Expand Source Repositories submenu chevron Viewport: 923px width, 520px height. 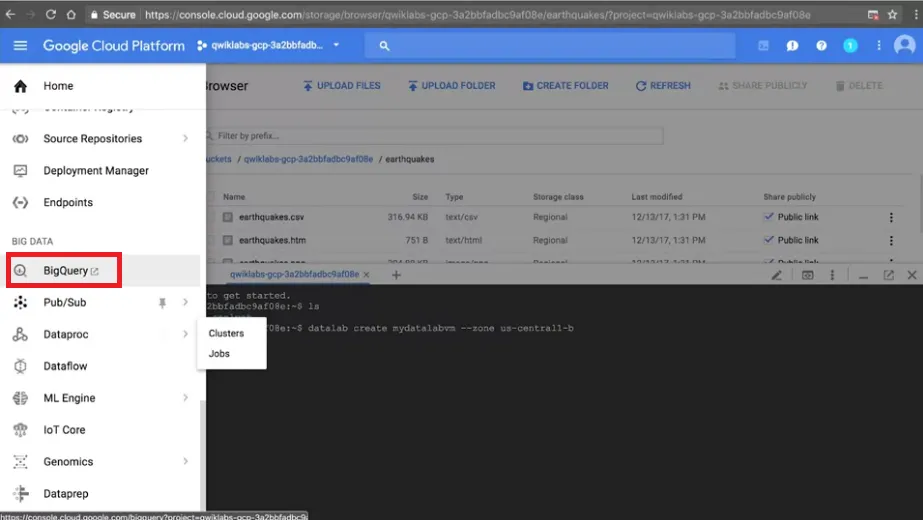point(185,138)
